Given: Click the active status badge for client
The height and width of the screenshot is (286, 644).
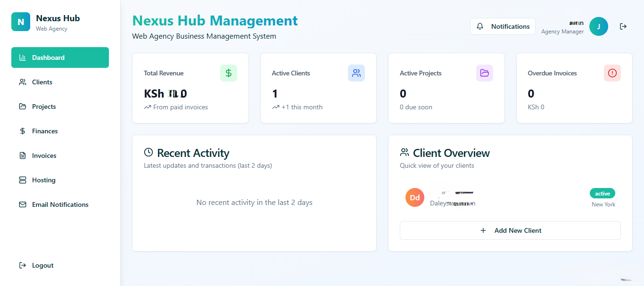Looking at the screenshot, I should pos(602,194).
